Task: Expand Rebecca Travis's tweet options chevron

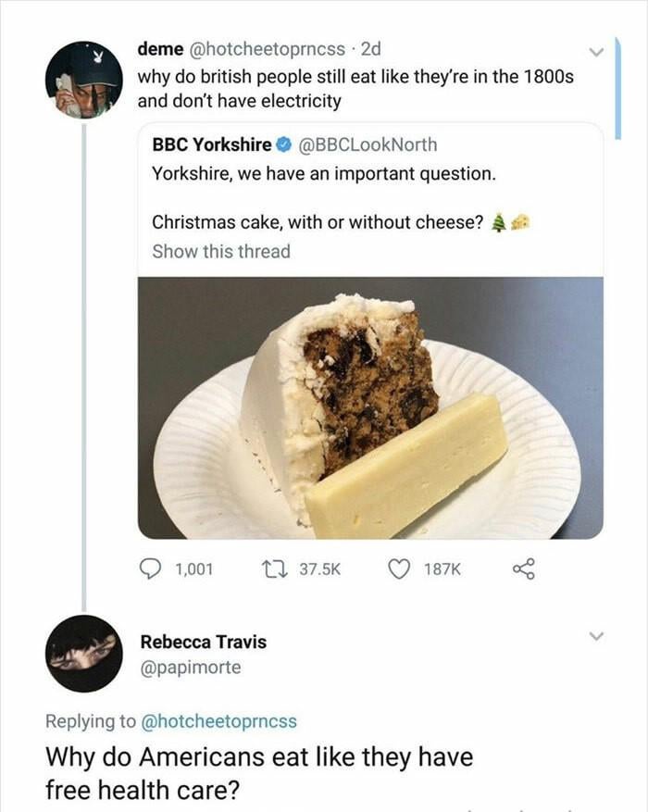Action: coord(597,637)
